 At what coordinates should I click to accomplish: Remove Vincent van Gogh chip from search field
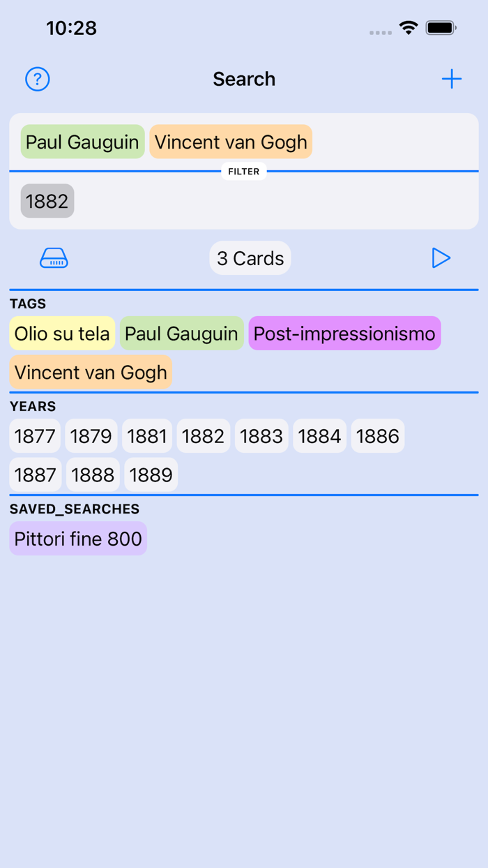pos(231,142)
